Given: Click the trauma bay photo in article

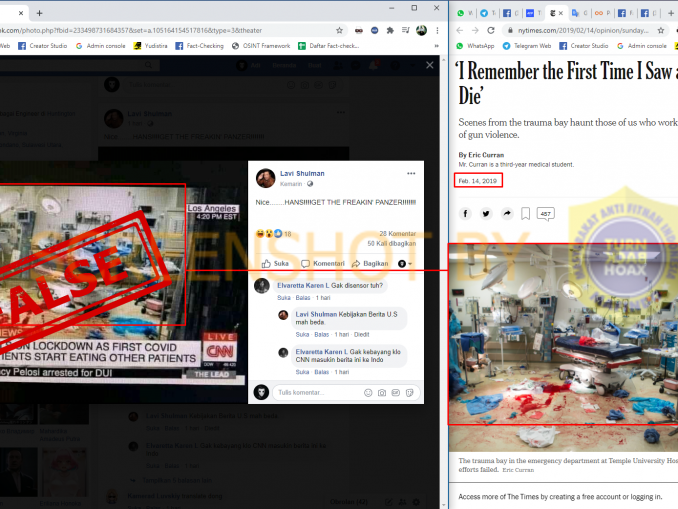Looking at the screenshot, I should 563,348.
